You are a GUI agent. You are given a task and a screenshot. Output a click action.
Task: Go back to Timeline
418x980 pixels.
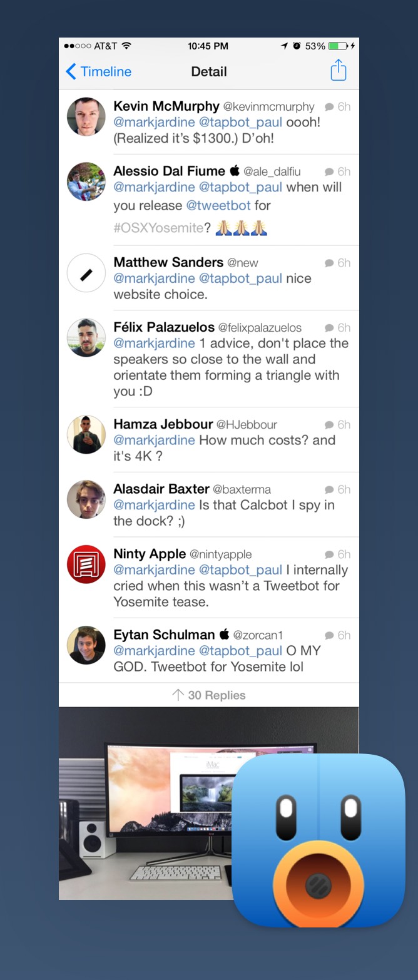(99, 71)
